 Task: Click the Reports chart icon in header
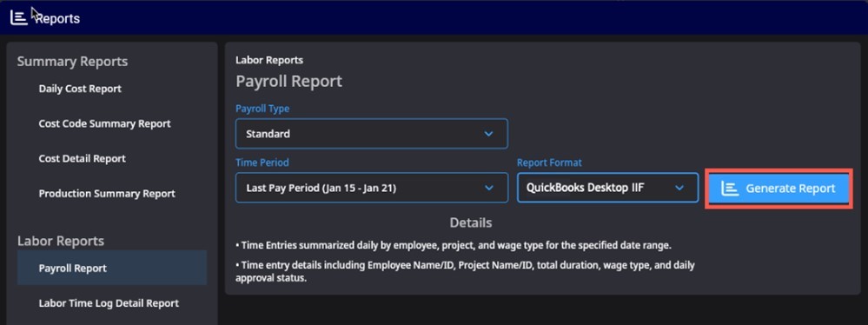(19, 17)
